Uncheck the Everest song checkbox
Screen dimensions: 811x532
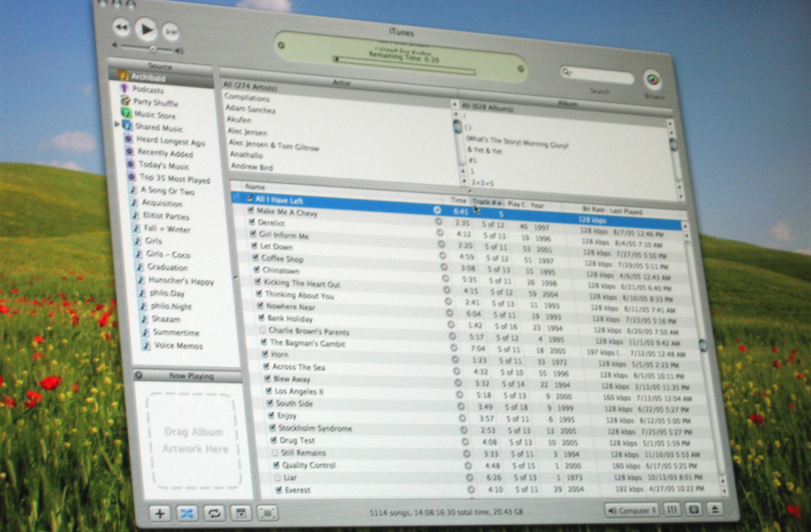(x=279, y=490)
